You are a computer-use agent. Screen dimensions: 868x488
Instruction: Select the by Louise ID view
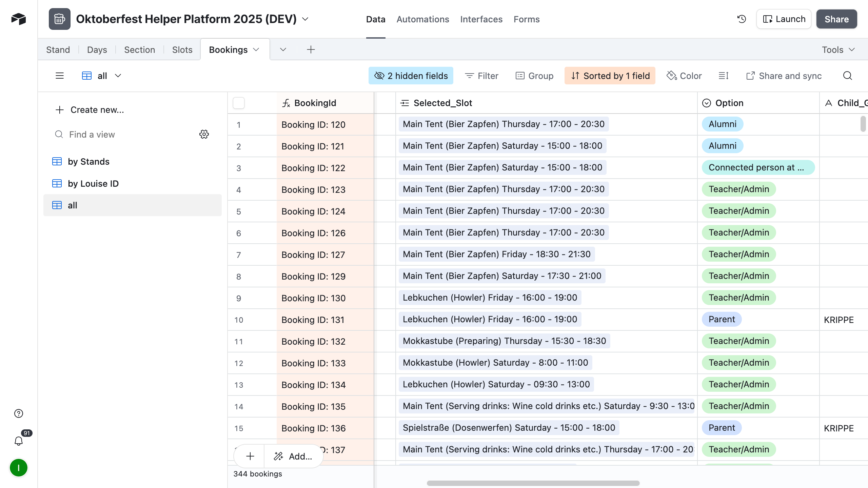93,183
